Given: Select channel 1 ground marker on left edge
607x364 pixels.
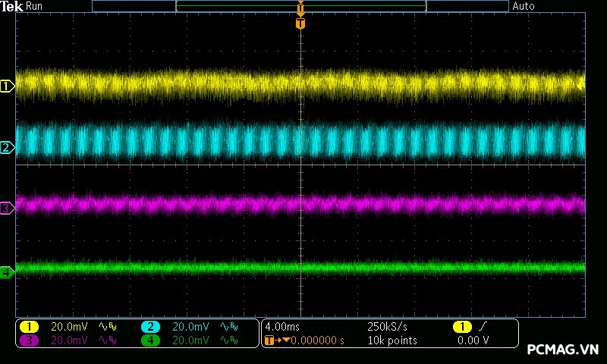Looking at the screenshot, I should tap(7, 86).
